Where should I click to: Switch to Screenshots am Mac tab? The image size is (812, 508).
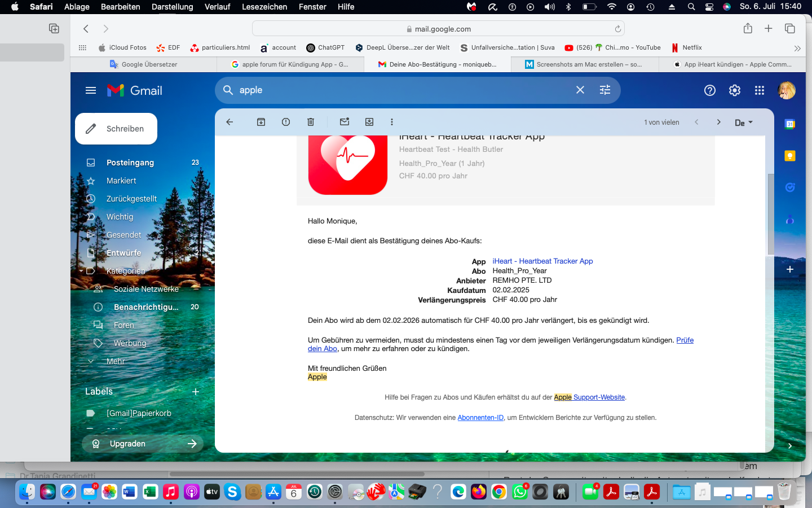coord(584,64)
